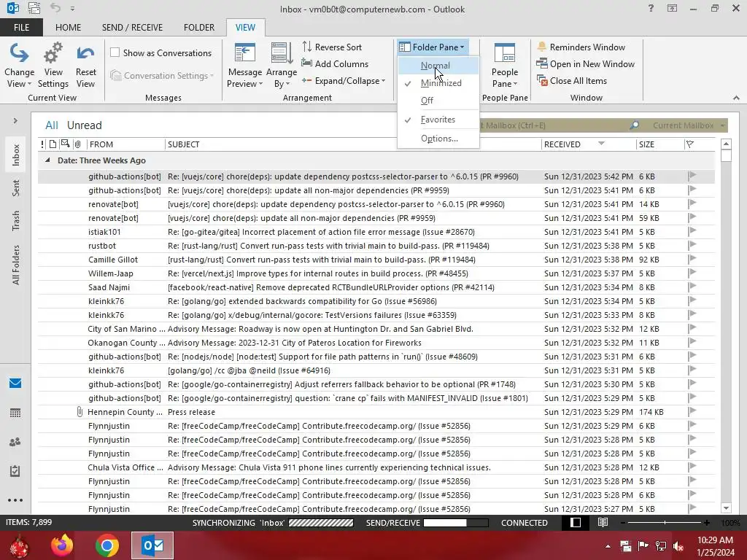Open Ribbon Display Options
Image resolution: width=747 pixels, height=560 pixels.
[672, 9]
